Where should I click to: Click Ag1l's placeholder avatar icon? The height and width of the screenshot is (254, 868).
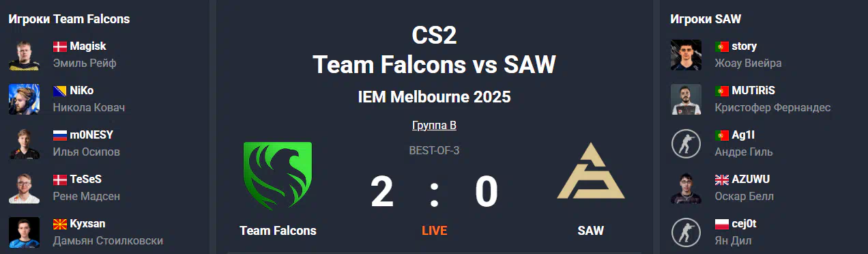[686, 143]
